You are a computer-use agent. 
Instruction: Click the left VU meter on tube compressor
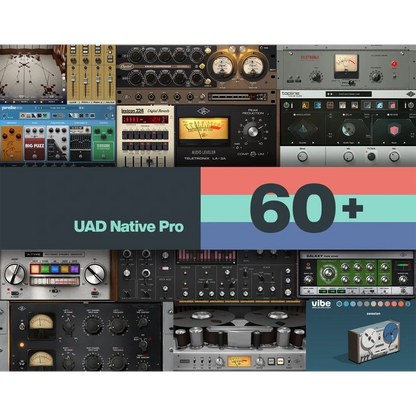click(x=222, y=67)
